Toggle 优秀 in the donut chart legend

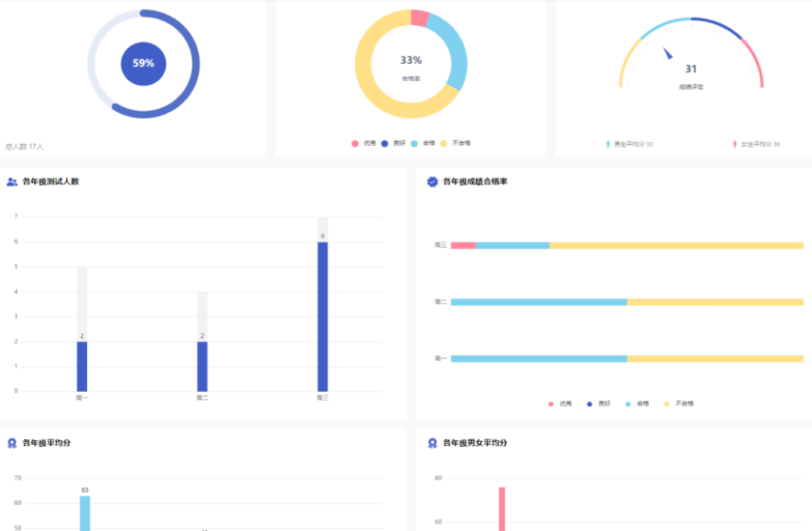click(364, 144)
